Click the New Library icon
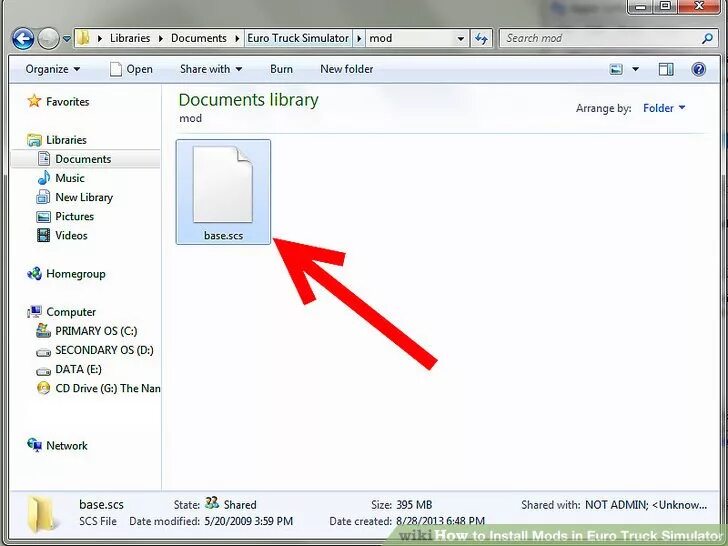 coord(43,197)
